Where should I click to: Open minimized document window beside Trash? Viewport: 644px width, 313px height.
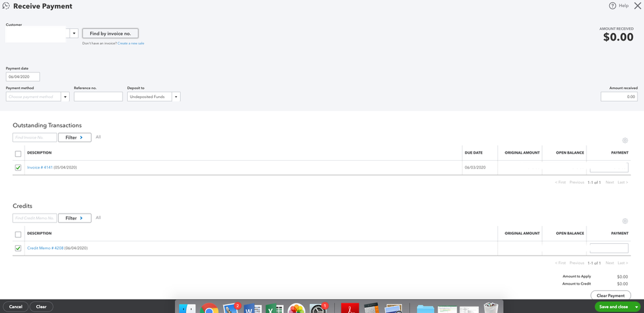pos(468,309)
